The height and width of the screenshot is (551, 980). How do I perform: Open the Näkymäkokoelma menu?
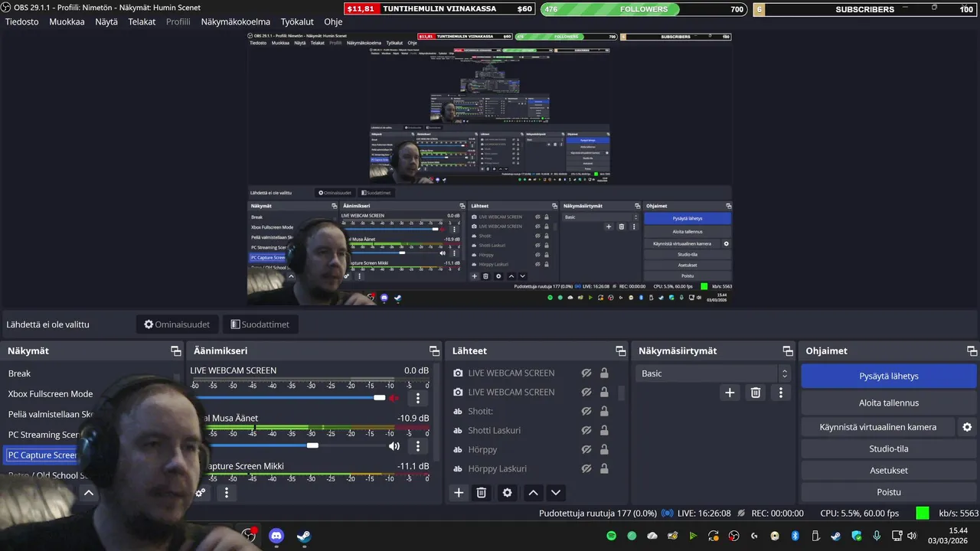(x=236, y=21)
